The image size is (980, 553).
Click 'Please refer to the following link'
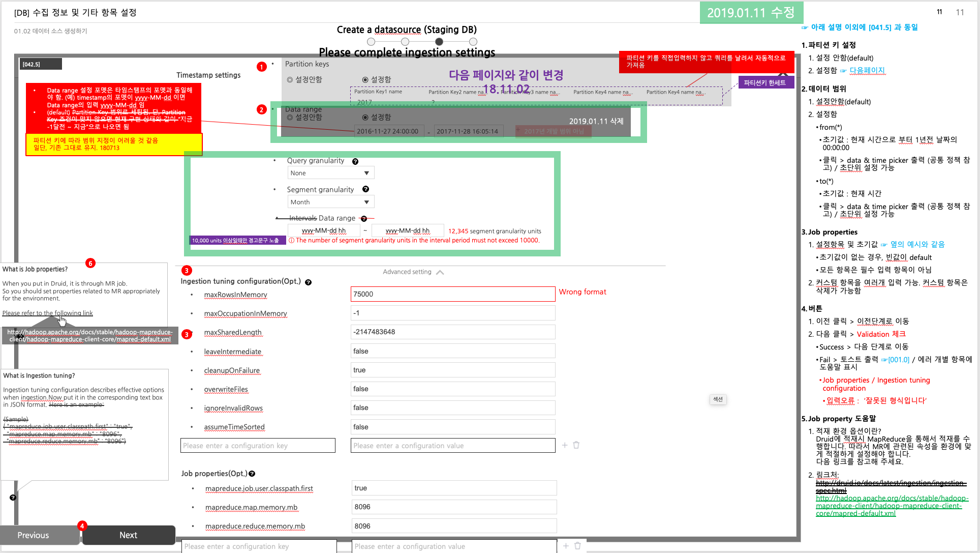click(x=47, y=313)
